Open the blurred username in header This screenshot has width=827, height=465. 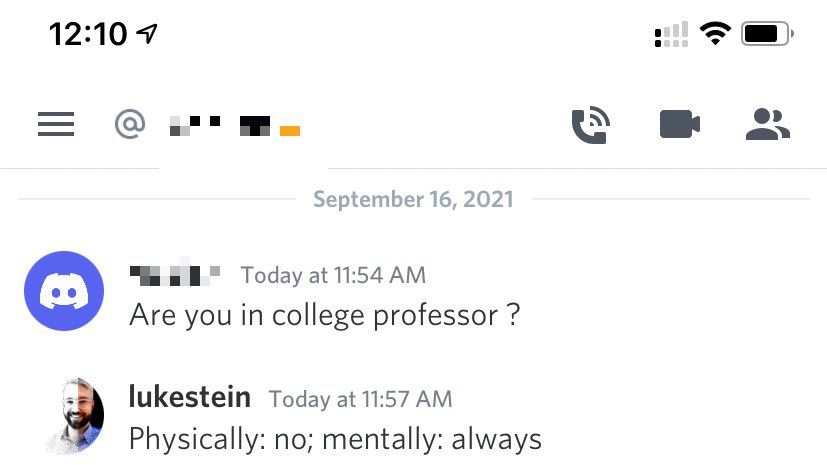tap(220, 126)
